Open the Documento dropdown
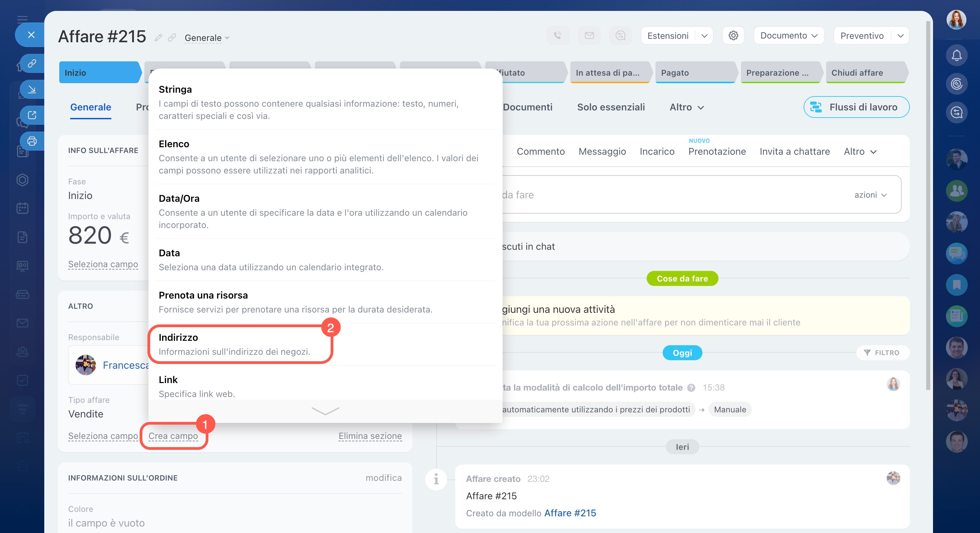 coord(788,36)
